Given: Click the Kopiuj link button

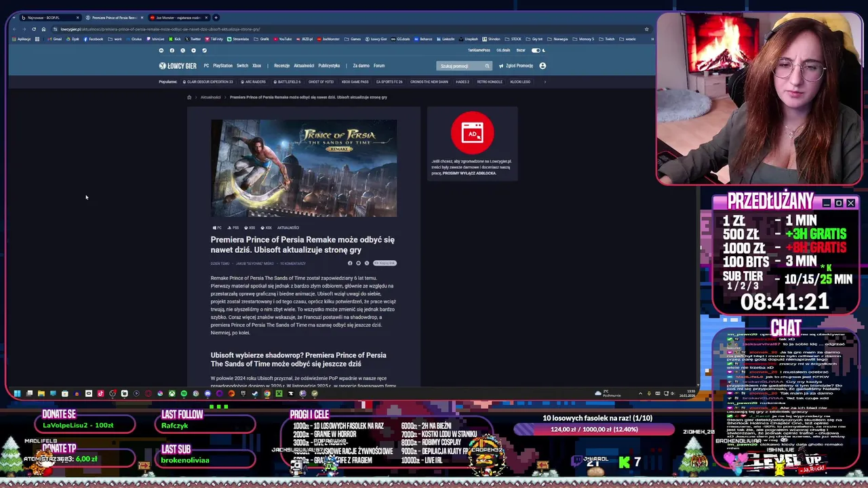Looking at the screenshot, I should [x=384, y=263].
